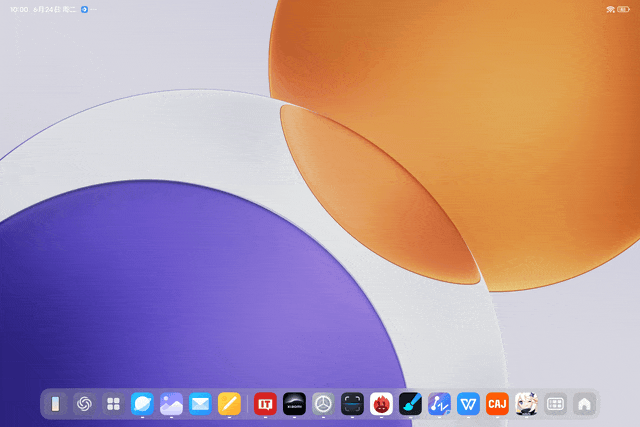Open the blue envelope Mail app
This screenshot has width=640, height=427.
click(x=200, y=404)
